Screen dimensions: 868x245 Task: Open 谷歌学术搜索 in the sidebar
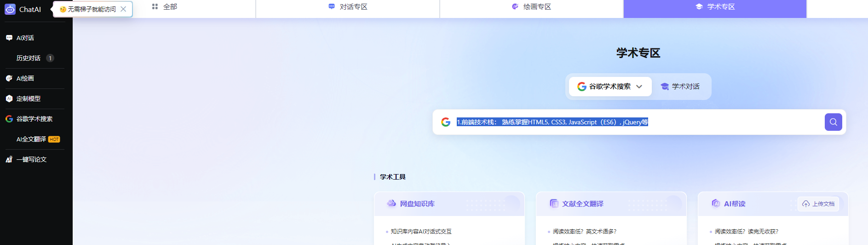[x=34, y=119]
